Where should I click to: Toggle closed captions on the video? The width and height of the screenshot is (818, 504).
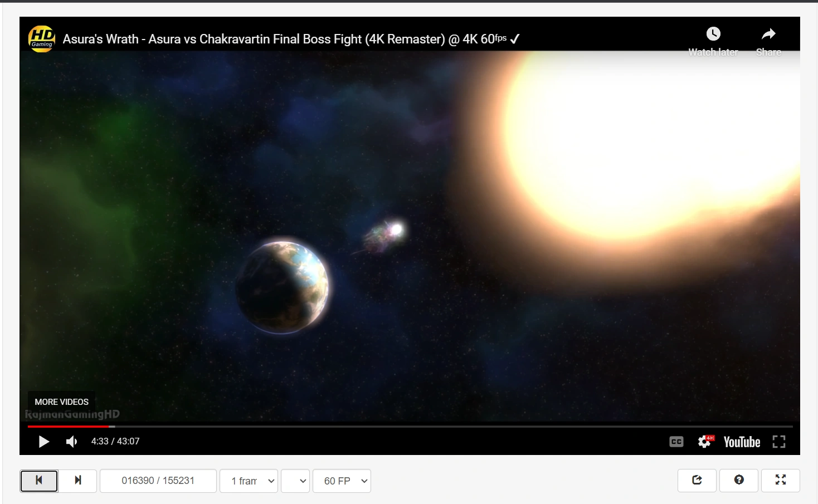pyautogui.click(x=676, y=442)
